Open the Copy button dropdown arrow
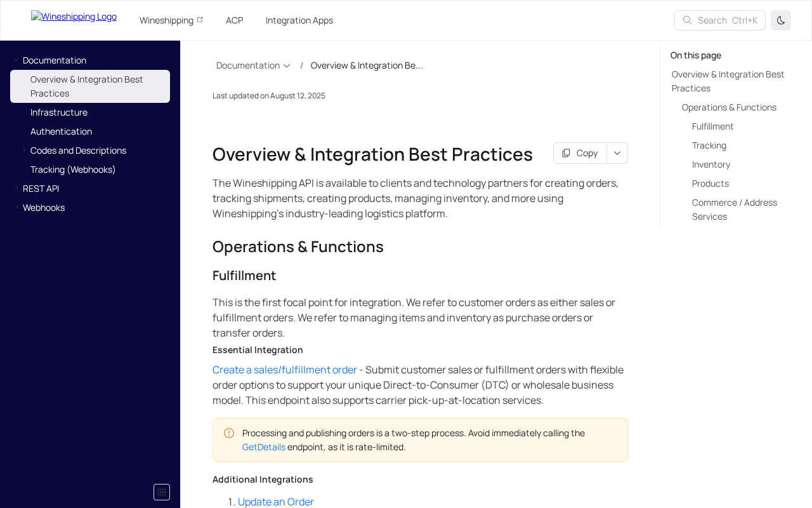Image resolution: width=812 pixels, height=508 pixels. [x=617, y=153]
